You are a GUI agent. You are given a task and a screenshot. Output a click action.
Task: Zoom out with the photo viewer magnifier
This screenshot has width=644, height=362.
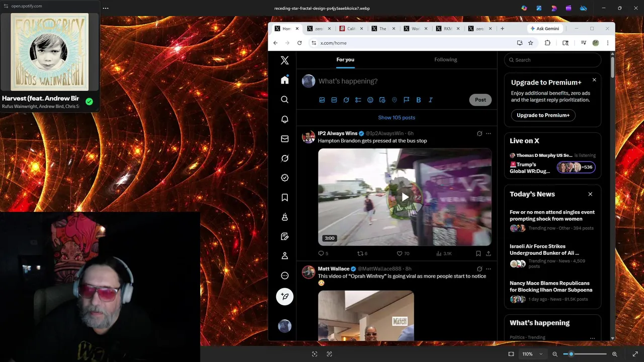tap(555, 354)
